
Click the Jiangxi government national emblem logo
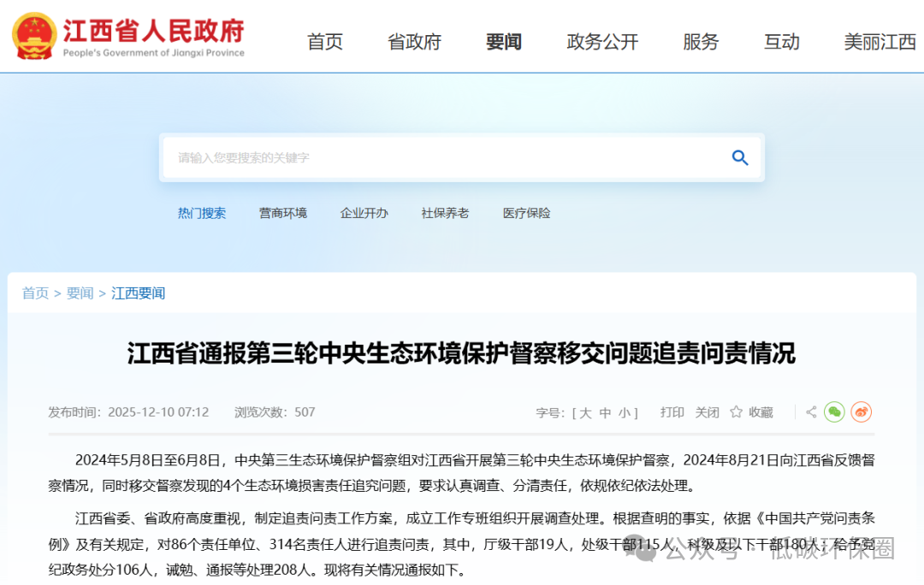[x=34, y=36]
